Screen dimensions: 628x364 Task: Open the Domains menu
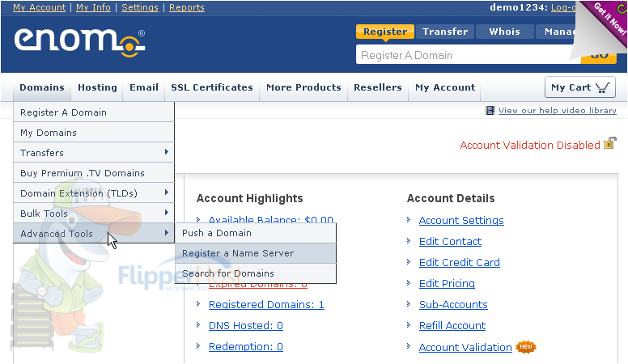[x=42, y=87]
